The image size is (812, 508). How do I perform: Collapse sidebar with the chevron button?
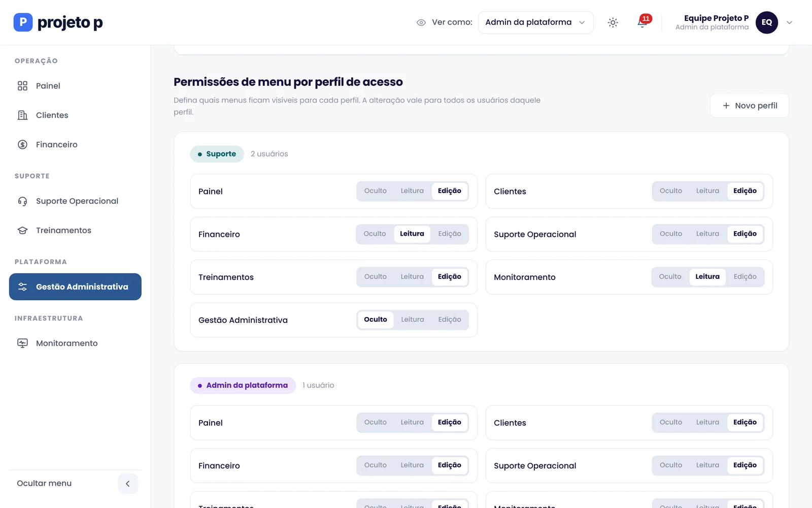click(x=127, y=484)
